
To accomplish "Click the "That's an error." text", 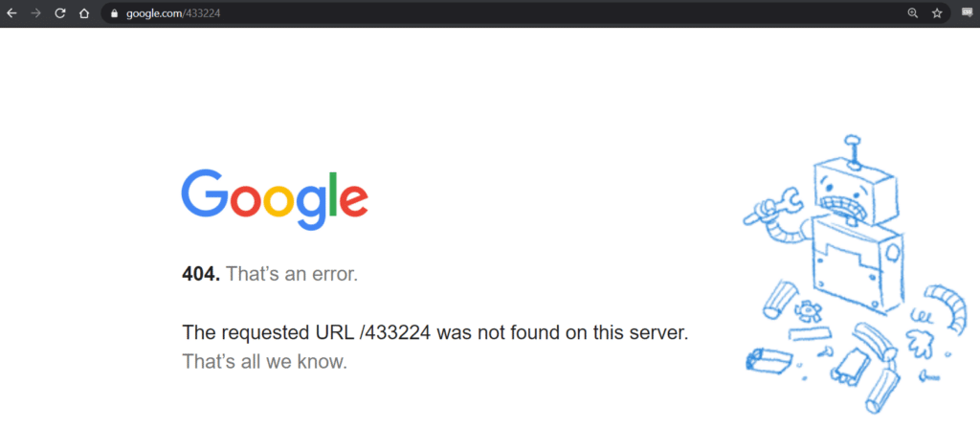I will coord(292,274).
